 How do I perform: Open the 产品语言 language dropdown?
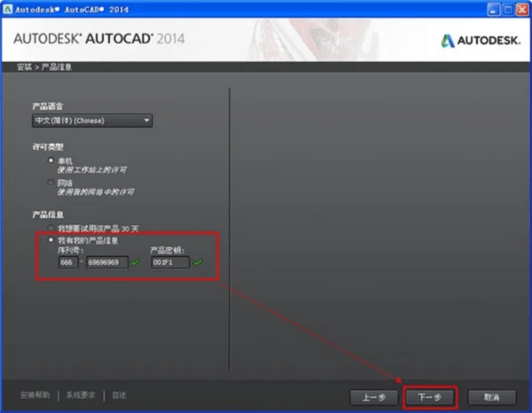coord(92,121)
